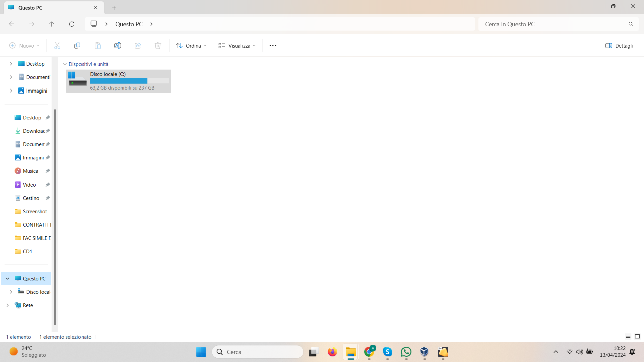Image resolution: width=644 pixels, height=362 pixels.
Task: Click the Wi-Fi tray icon
Action: click(x=570, y=352)
